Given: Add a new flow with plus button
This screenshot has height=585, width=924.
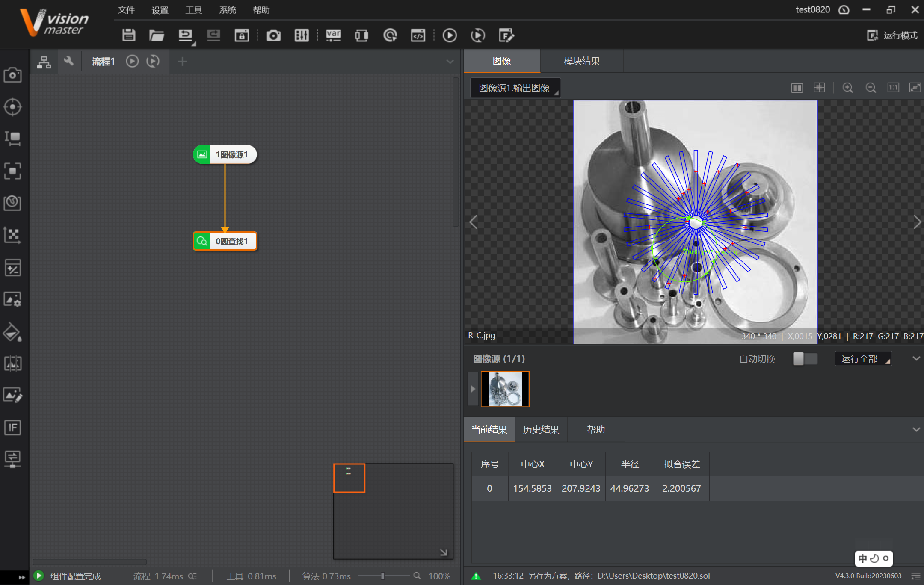Looking at the screenshot, I should 182,62.
